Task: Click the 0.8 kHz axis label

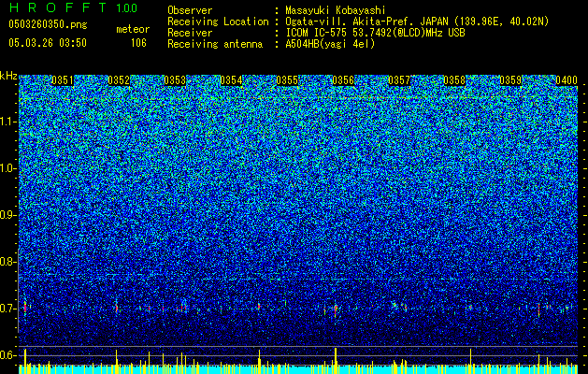Action: click(x=7, y=262)
